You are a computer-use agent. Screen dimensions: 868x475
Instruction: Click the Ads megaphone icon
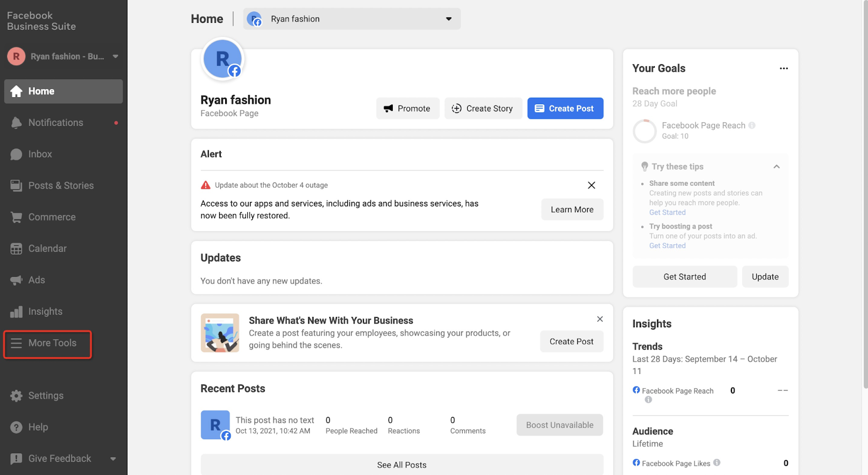point(16,280)
